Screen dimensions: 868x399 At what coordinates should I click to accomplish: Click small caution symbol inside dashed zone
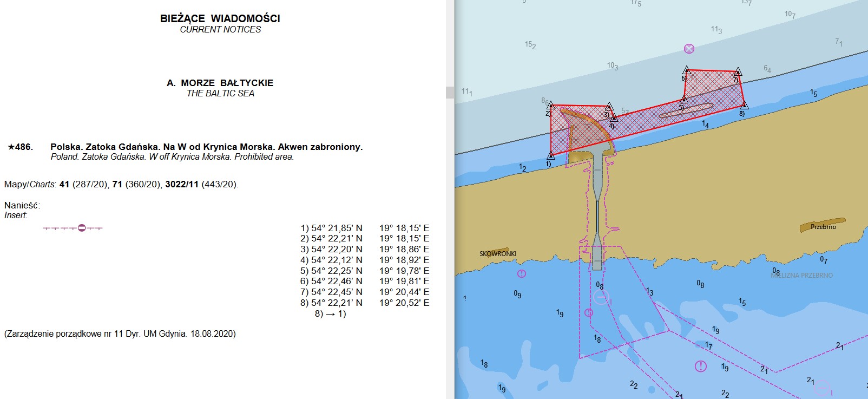click(589, 312)
